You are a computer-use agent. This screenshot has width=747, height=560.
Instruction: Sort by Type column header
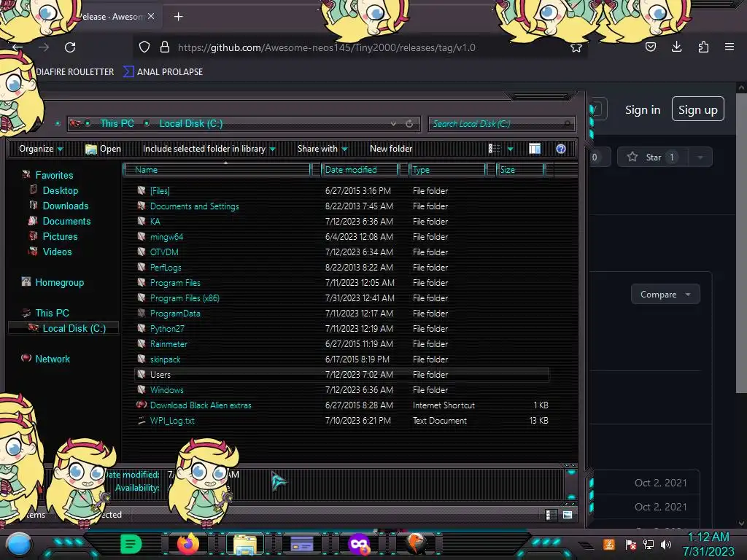(448, 170)
